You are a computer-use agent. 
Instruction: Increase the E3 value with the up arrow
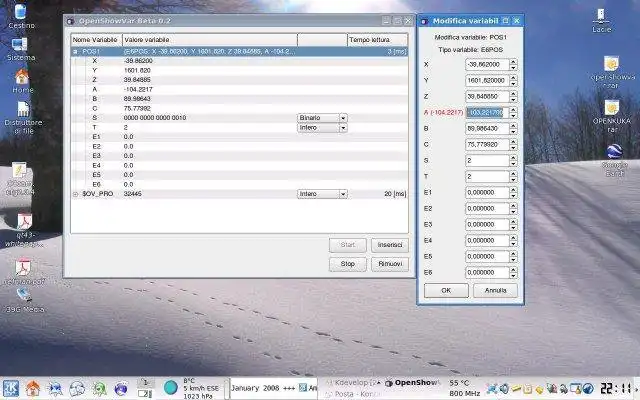(513, 222)
